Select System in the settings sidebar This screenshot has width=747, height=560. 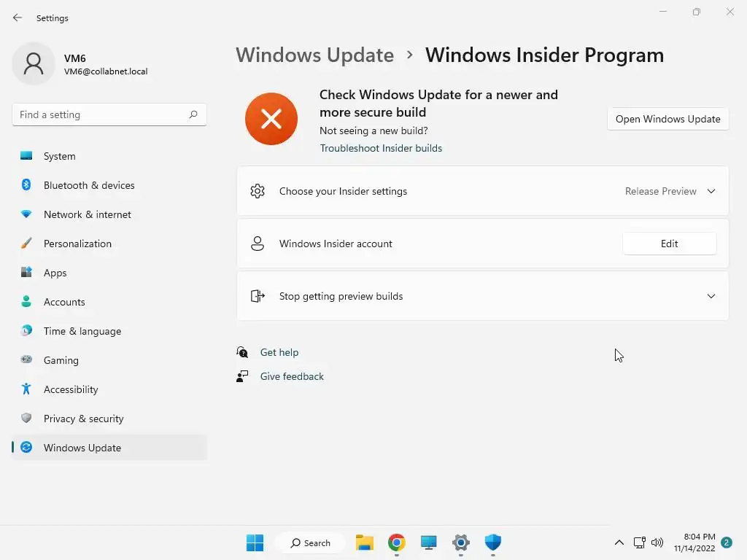109,156
